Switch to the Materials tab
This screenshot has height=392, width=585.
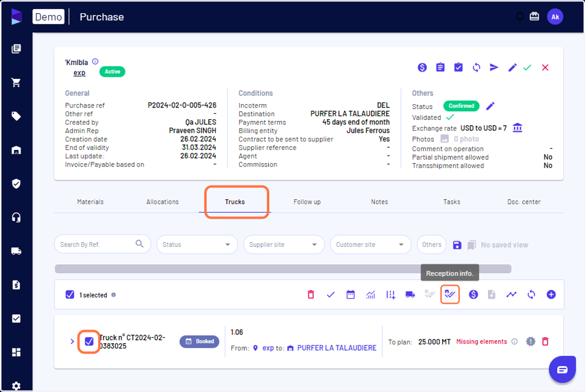pos(90,202)
